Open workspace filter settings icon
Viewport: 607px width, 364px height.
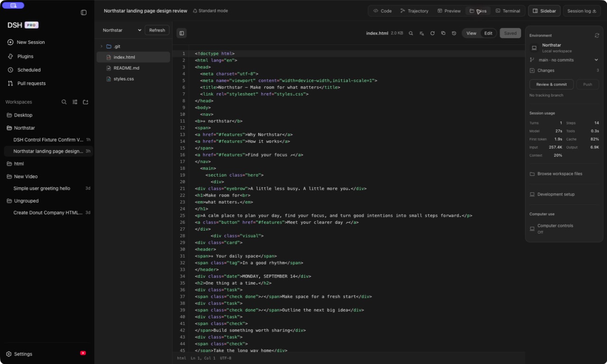pos(75,102)
